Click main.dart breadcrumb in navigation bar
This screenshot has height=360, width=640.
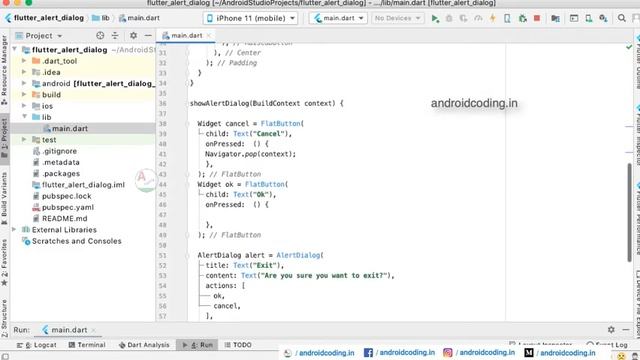pyautogui.click(x=139, y=18)
